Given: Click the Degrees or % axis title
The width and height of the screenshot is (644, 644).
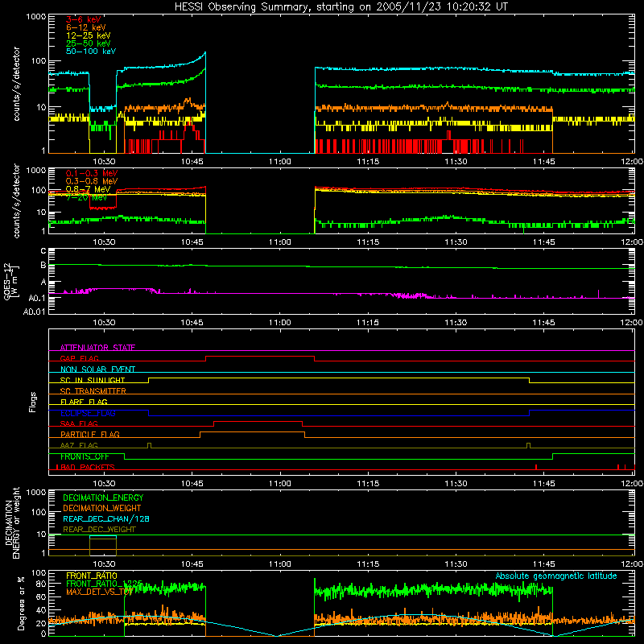Looking at the screenshot, I should point(21,603).
